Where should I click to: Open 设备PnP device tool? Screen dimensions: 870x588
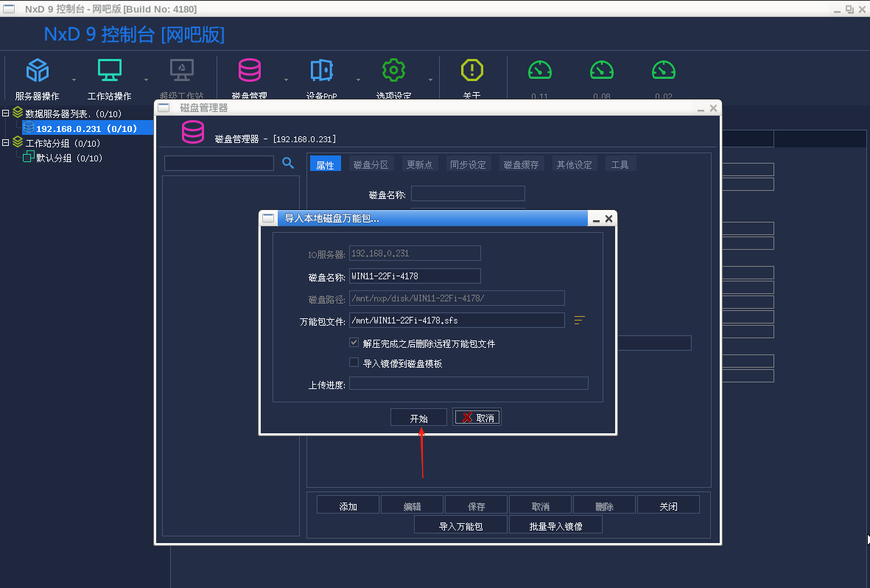[321, 71]
